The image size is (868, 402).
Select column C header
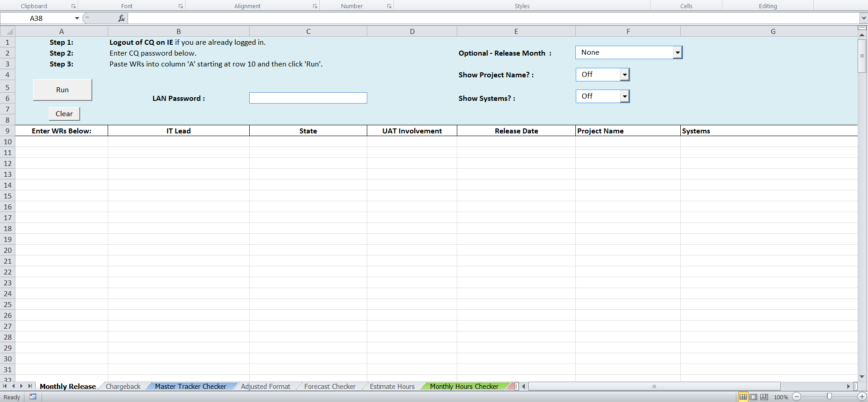click(x=308, y=31)
